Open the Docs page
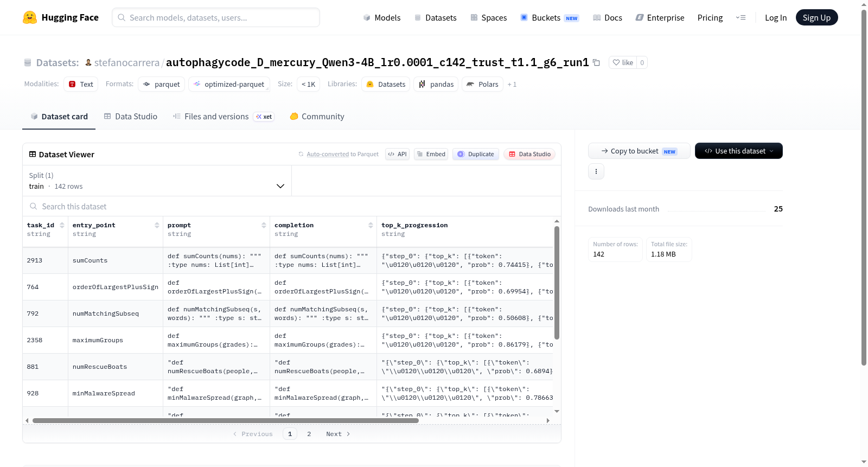Image resolution: width=868 pixels, height=467 pixels. [x=608, y=17]
